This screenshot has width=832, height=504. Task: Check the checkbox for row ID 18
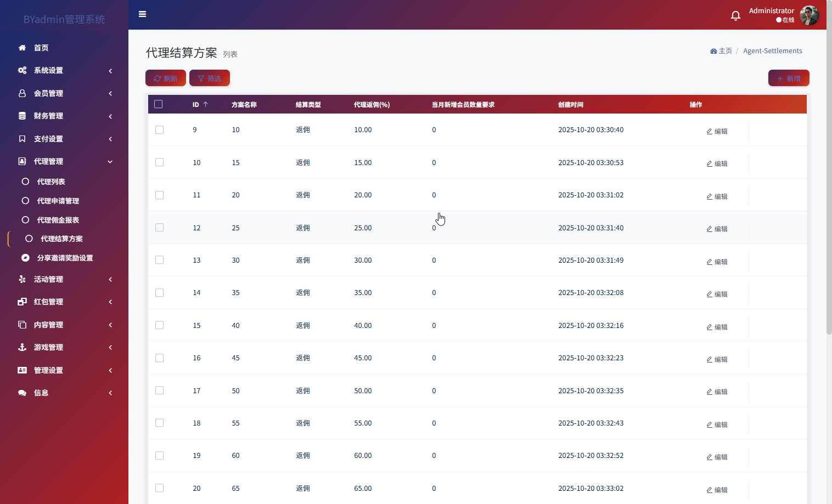160,423
